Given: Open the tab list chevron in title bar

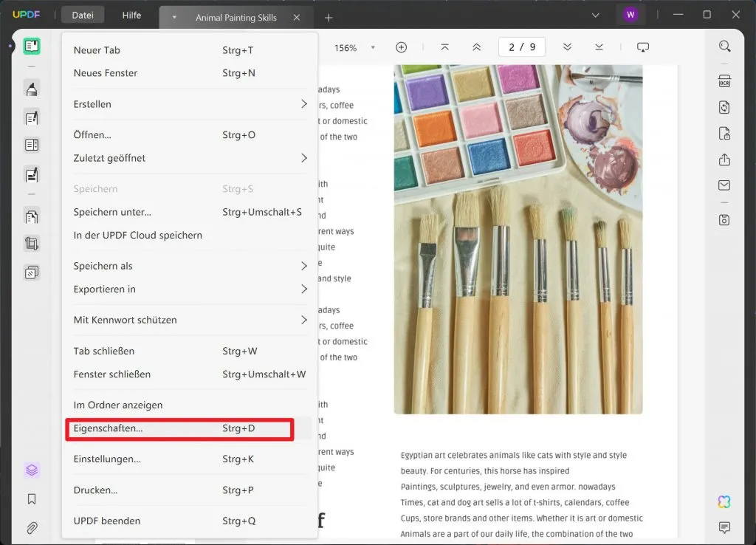Looking at the screenshot, I should tap(596, 16).
